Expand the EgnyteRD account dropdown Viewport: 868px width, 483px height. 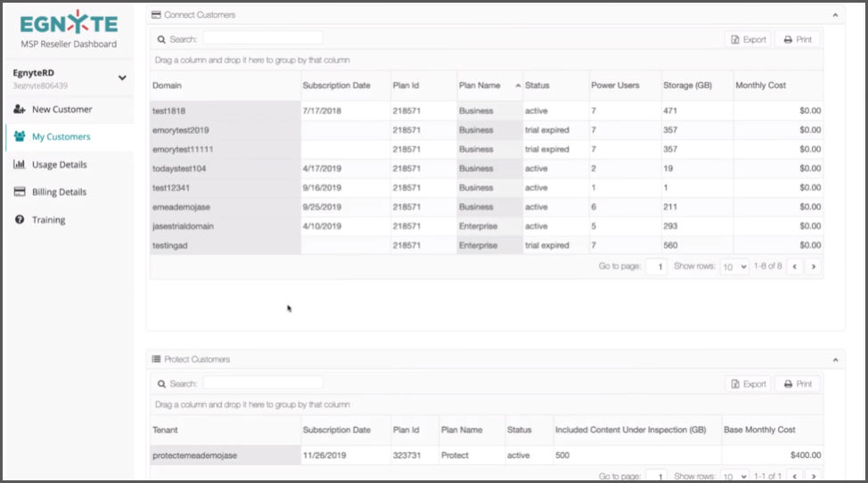click(122, 78)
